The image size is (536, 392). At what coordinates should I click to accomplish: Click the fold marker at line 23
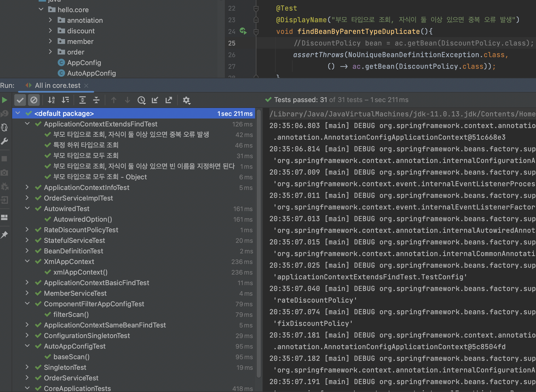coord(256,20)
